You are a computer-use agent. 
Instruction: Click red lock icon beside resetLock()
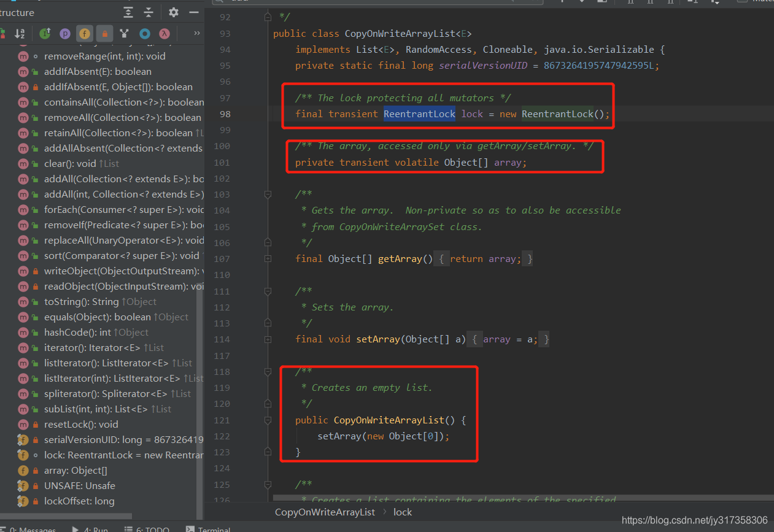tap(36, 425)
